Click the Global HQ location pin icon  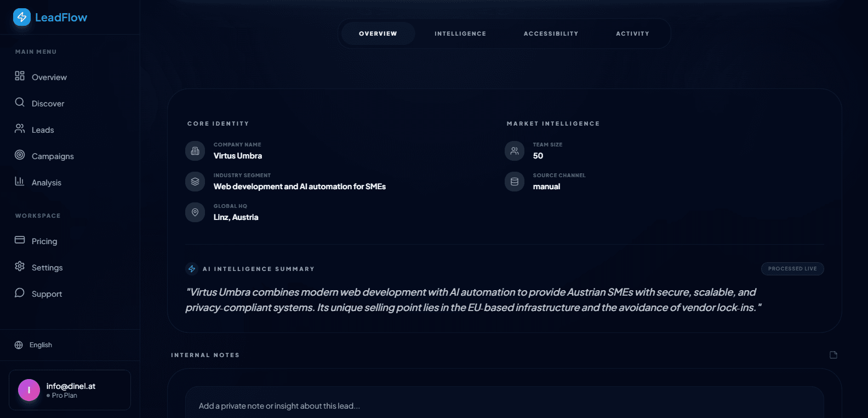[195, 212]
